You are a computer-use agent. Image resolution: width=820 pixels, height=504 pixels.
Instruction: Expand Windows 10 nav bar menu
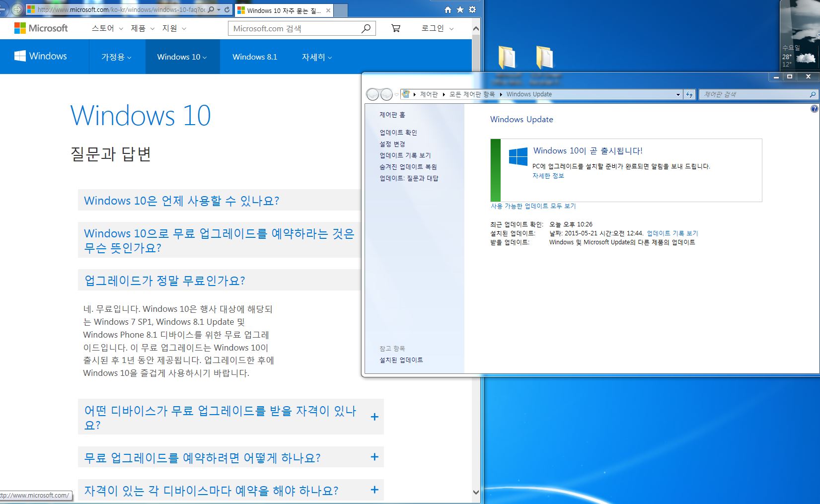click(182, 57)
